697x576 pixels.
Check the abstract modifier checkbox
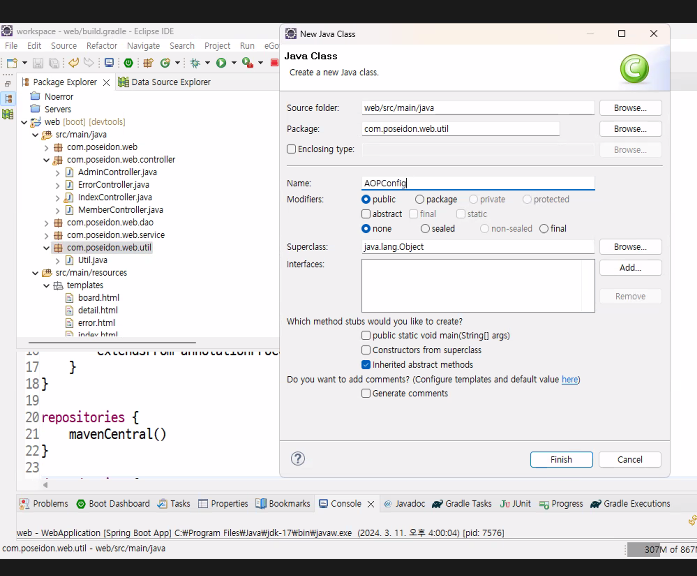click(366, 214)
